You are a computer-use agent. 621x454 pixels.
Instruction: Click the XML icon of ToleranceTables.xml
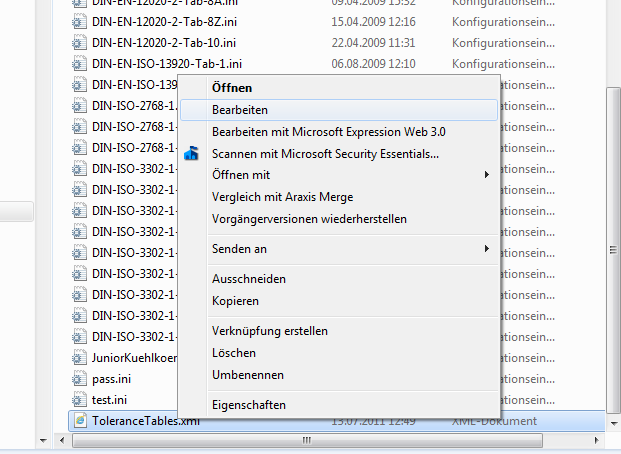pos(80,421)
